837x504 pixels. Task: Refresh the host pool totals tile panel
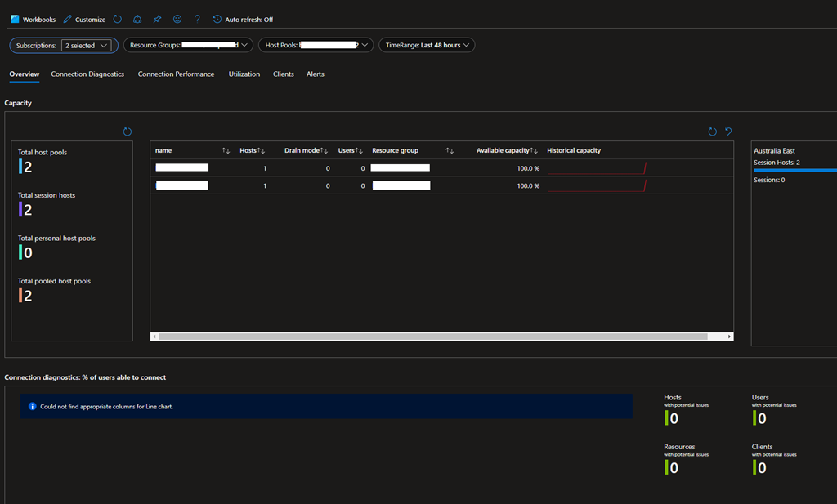127,132
